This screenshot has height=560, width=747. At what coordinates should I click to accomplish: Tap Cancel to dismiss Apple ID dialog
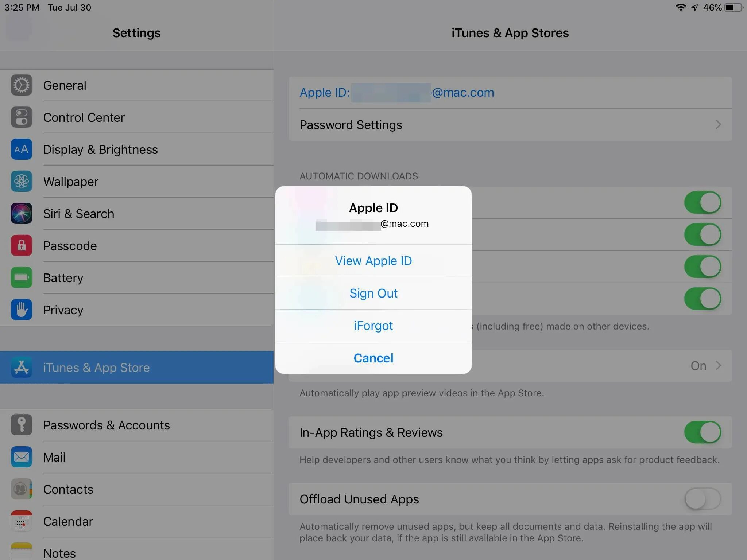[x=373, y=357]
